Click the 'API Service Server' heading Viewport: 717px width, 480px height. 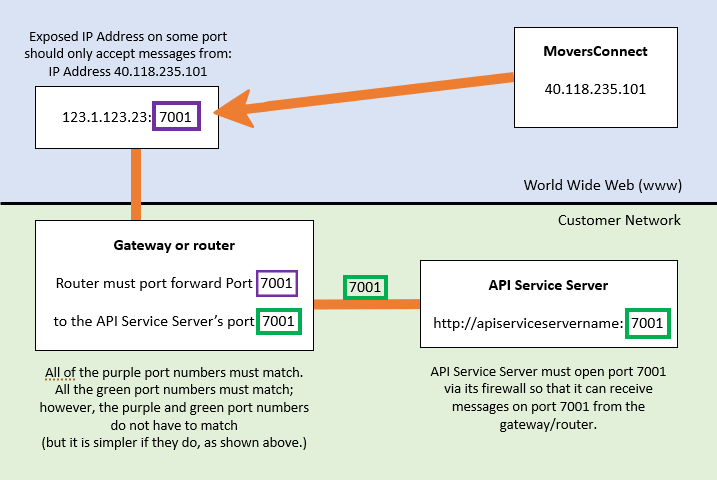pos(548,285)
